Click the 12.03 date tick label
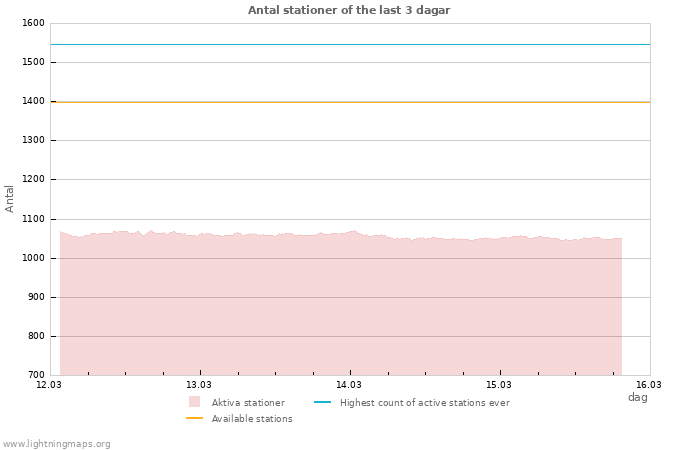Screen dimensions: 700x450 click(x=49, y=384)
